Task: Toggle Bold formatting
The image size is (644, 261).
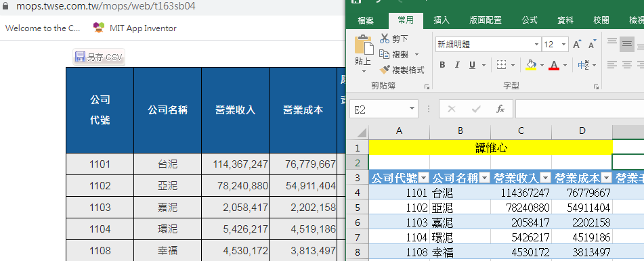Action: pos(442,65)
